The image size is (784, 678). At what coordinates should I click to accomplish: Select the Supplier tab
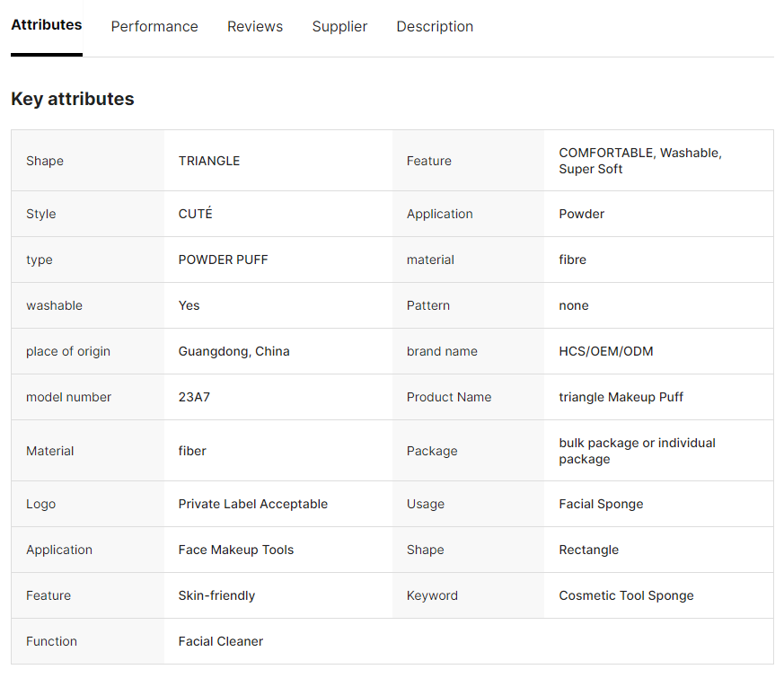click(x=339, y=27)
